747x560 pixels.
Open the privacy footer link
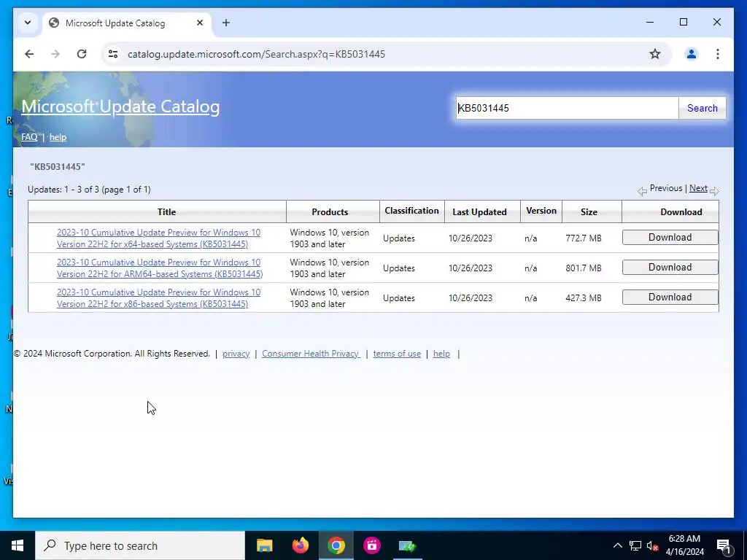pyautogui.click(x=236, y=354)
